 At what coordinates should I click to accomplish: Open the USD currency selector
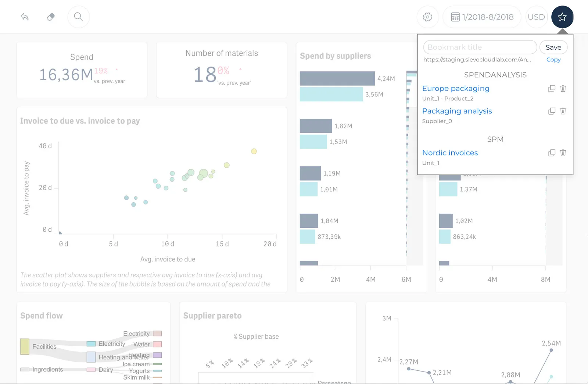click(536, 17)
